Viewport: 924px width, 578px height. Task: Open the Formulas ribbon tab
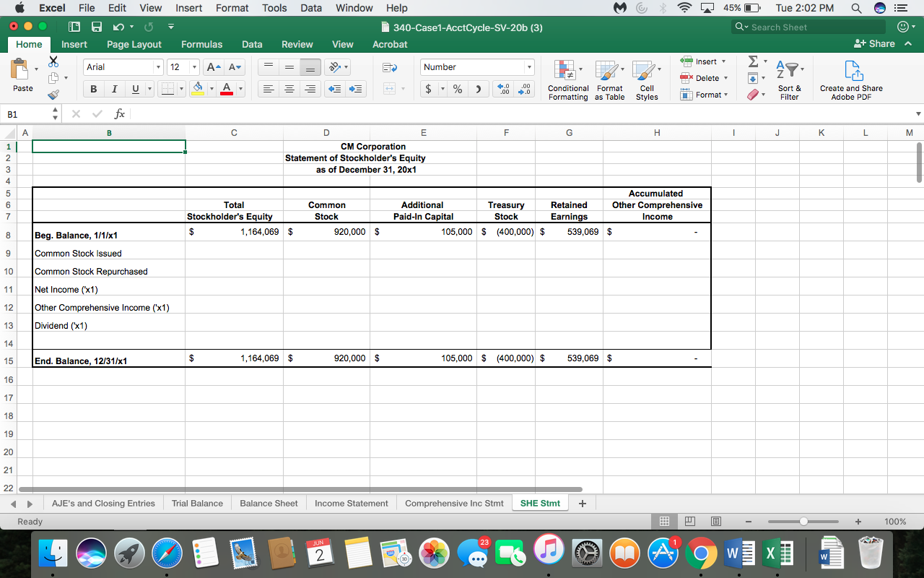pyautogui.click(x=201, y=44)
